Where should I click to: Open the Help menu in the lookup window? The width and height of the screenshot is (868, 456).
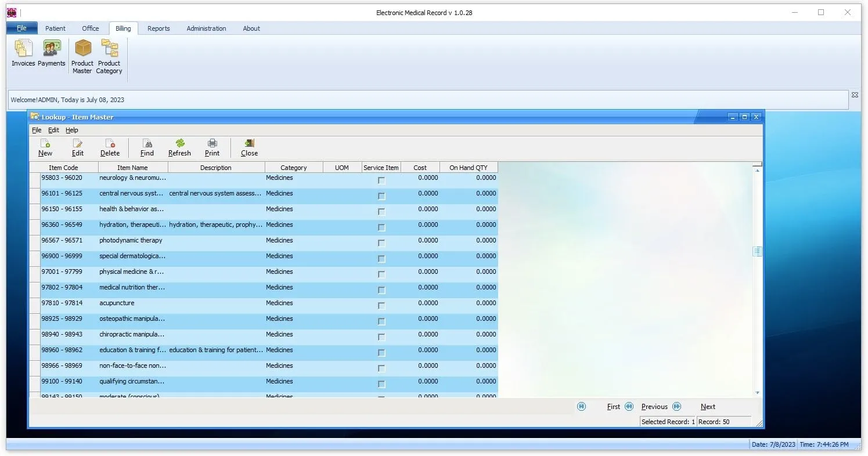(71, 130)
